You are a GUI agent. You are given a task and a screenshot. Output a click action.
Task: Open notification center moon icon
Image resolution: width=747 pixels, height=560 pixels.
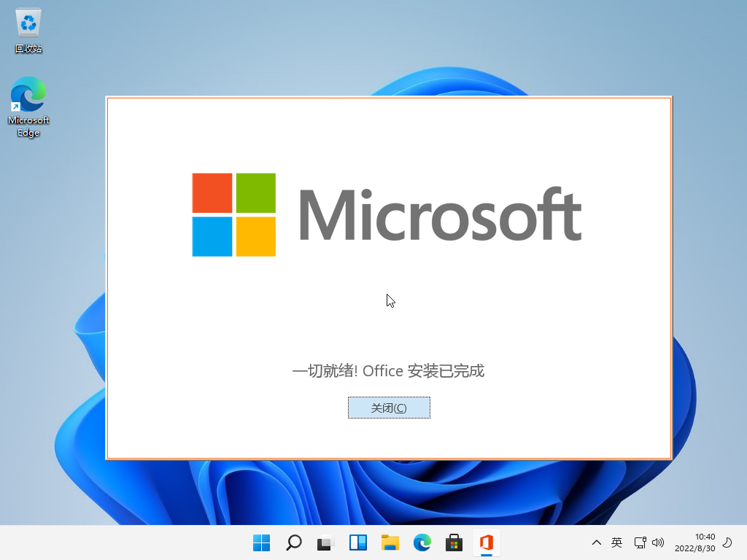coord(727,542)
